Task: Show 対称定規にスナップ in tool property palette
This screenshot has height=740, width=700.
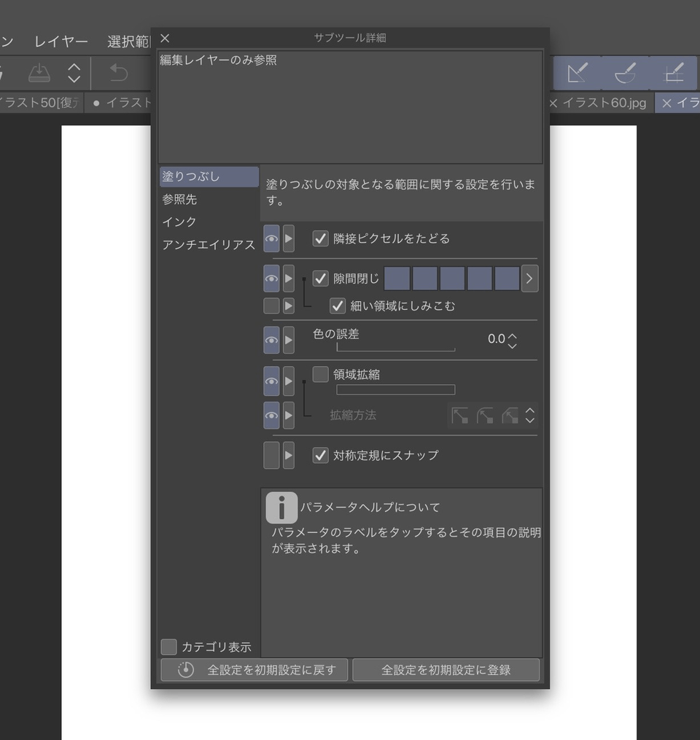Action: (x=271, y=456)
